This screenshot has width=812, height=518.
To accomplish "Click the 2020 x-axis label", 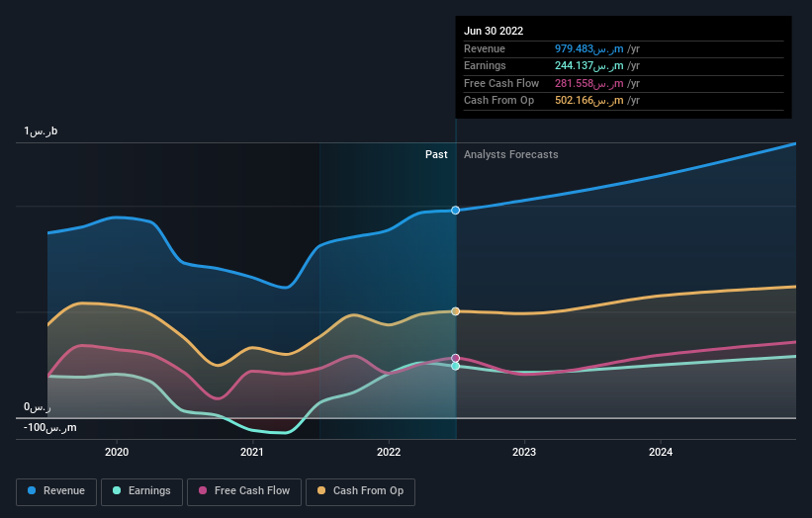I will click(117, 452).
